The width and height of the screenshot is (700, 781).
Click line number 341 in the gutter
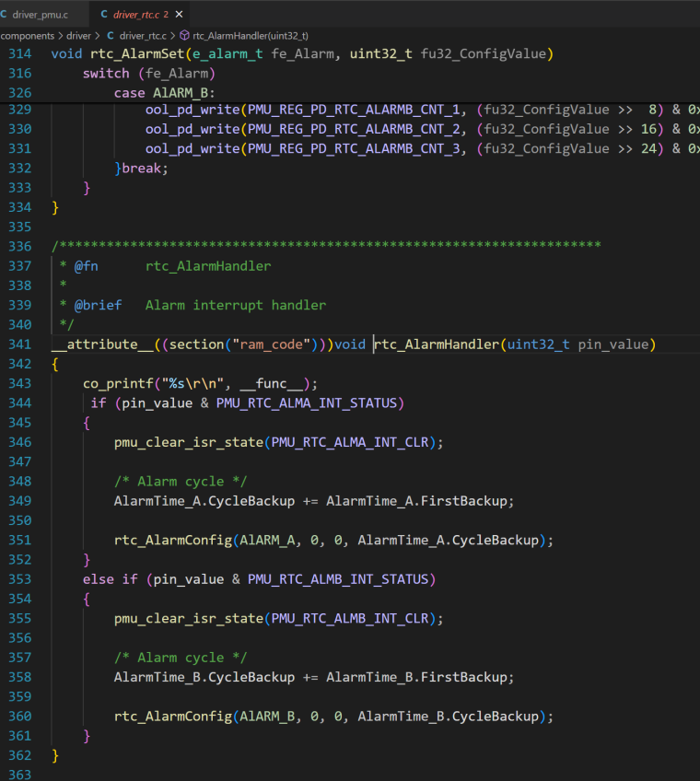tap(19, 344)
